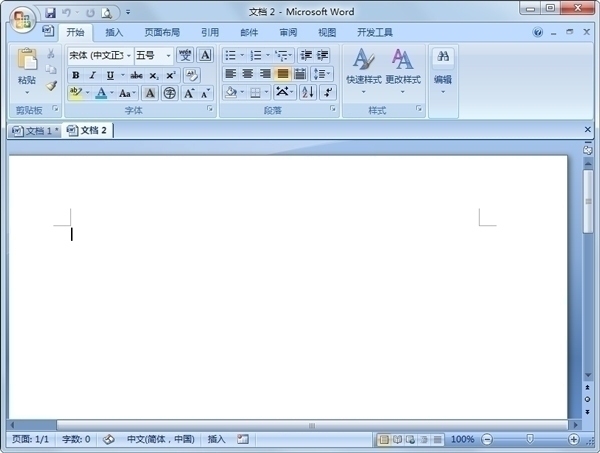Toggle Bold formatting
This screenshot has width=600, height=453.
tap(76, 75)
